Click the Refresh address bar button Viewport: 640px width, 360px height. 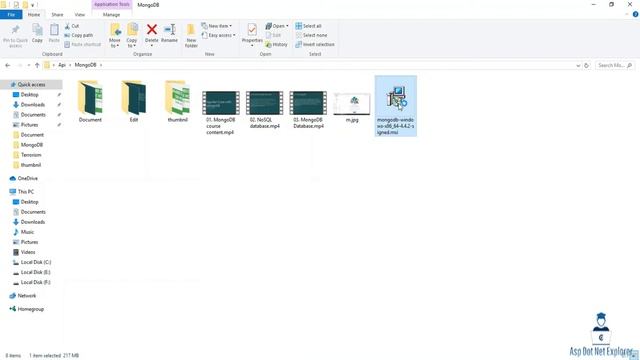587,65
